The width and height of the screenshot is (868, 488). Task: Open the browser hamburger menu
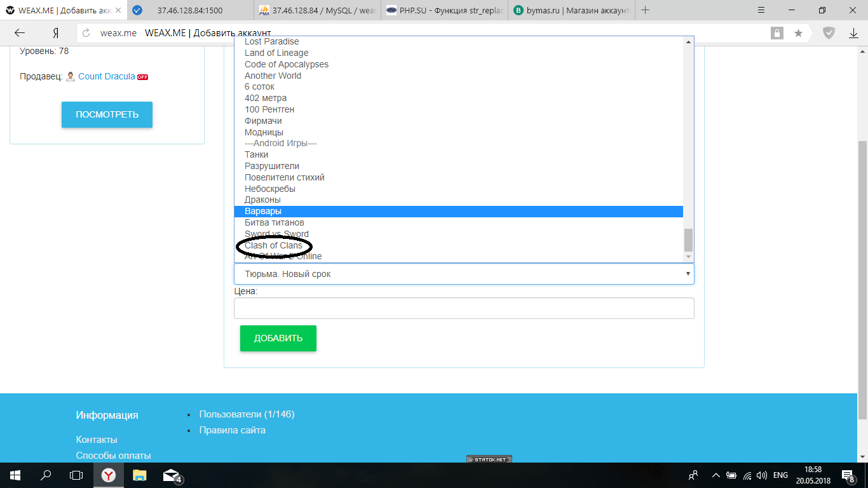pos(761,10)
